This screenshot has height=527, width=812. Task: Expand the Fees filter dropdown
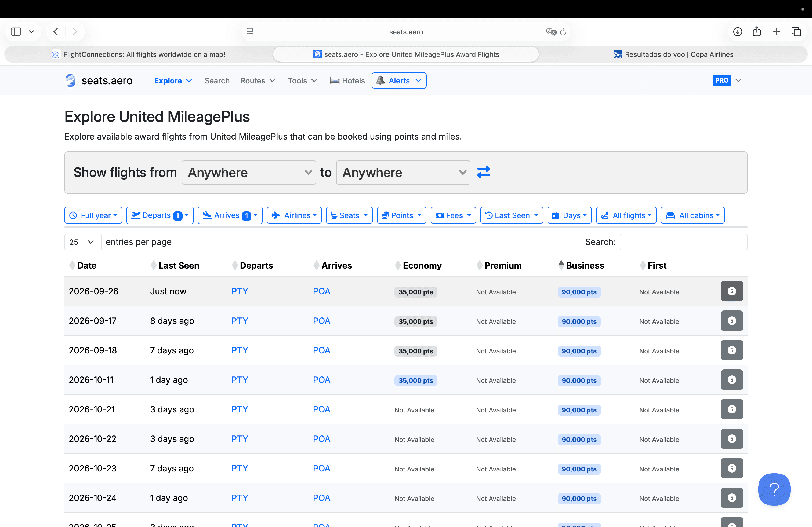453,215
